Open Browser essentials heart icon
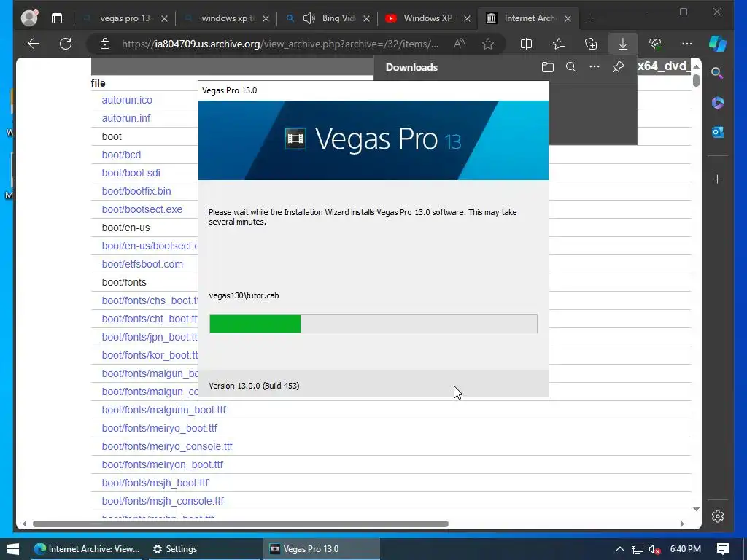 (x=655, y=44)
